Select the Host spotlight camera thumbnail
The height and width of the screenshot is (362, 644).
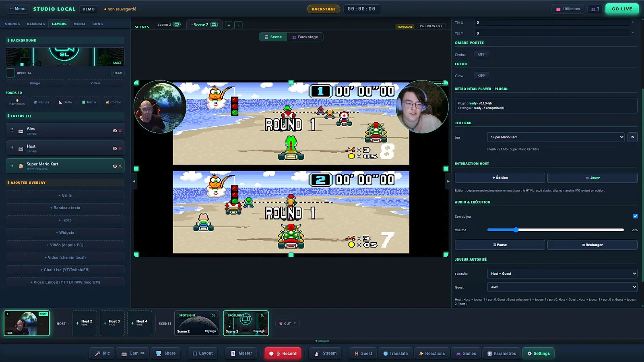(x=27, y=323)
